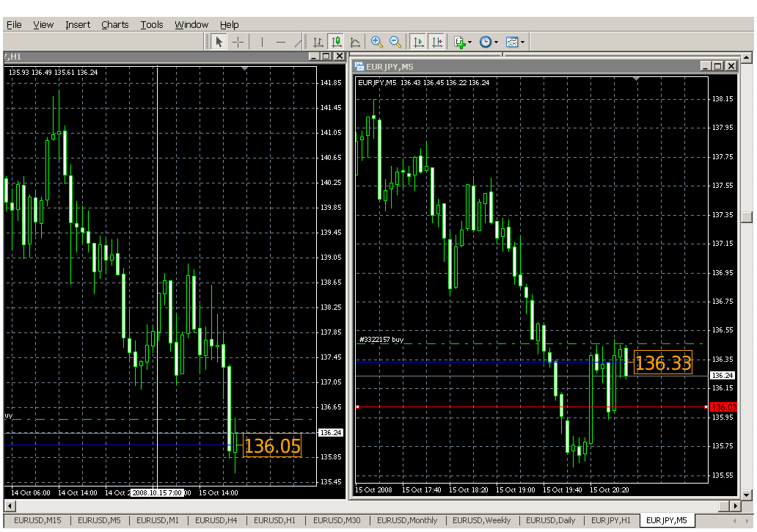Switch to the EURUSD,Daily tab
757x532 pixels.
click(x=550, y=520)
